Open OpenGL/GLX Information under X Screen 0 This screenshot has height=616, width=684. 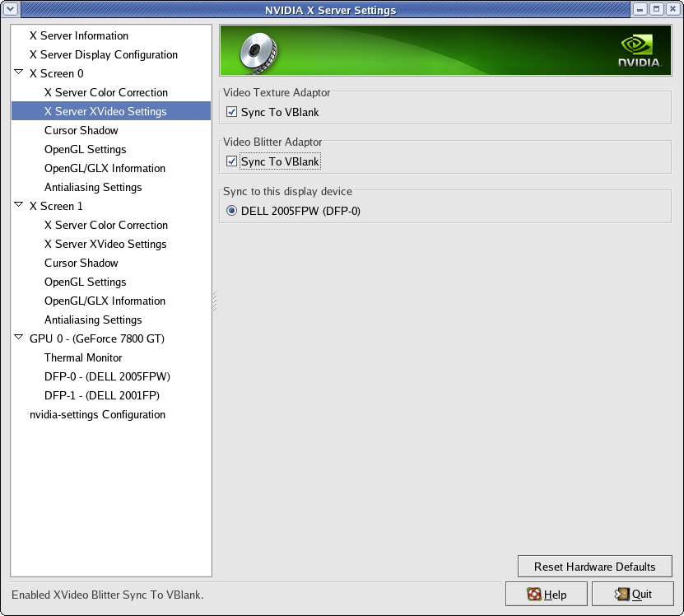[105, 169]
